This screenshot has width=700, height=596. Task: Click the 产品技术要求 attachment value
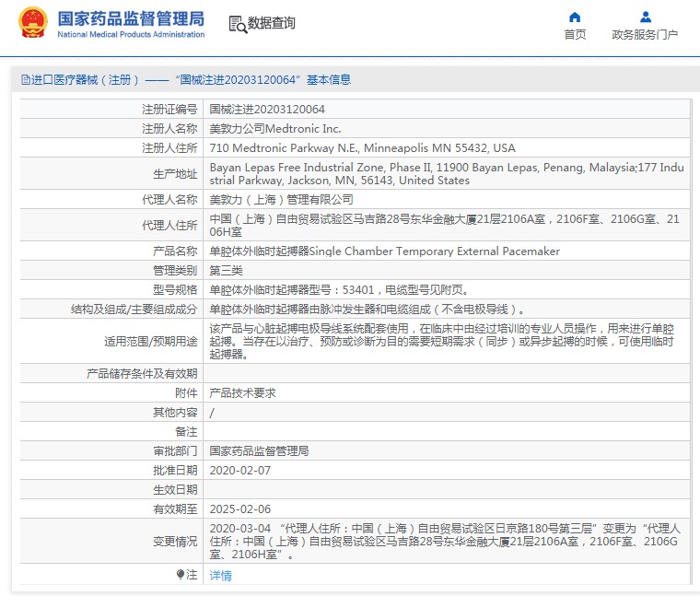242,392
